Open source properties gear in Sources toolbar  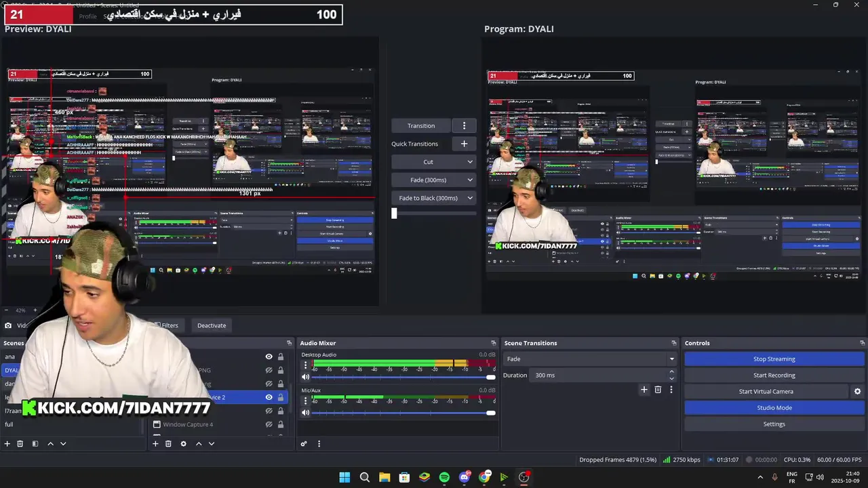[x=183, y=444]
